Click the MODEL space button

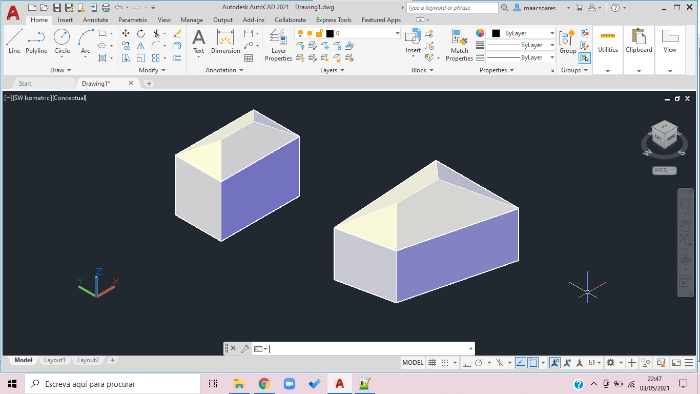coord(412,363)
